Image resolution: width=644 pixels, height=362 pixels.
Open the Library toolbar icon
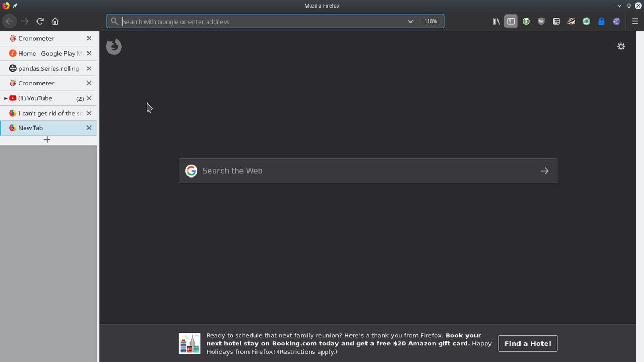click(x=495, y=21)
